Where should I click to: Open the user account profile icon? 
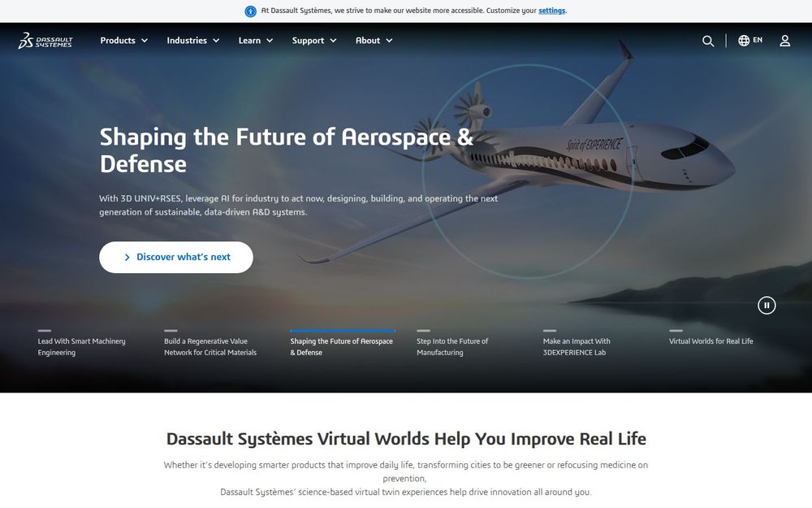pyautogui.click(x=784, y=40)
